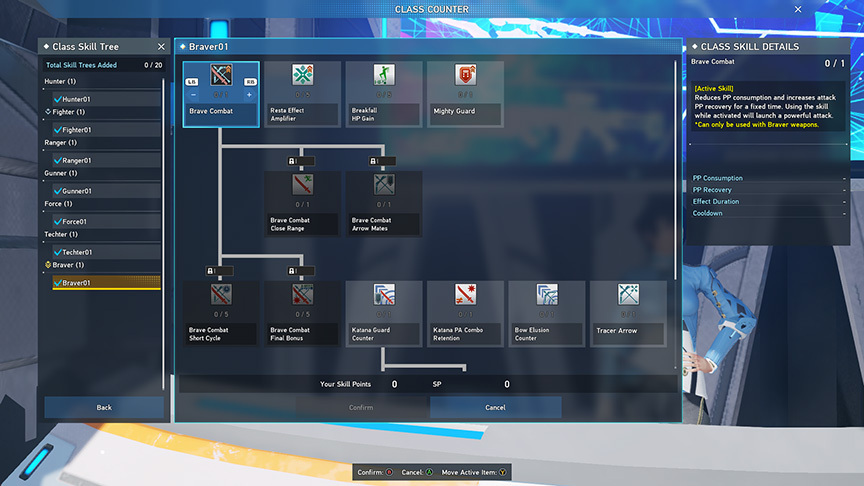Toggle the checkmark next to Force01
Screen dimensions: 864x486
pyautogui.click(x=57, y=221)
